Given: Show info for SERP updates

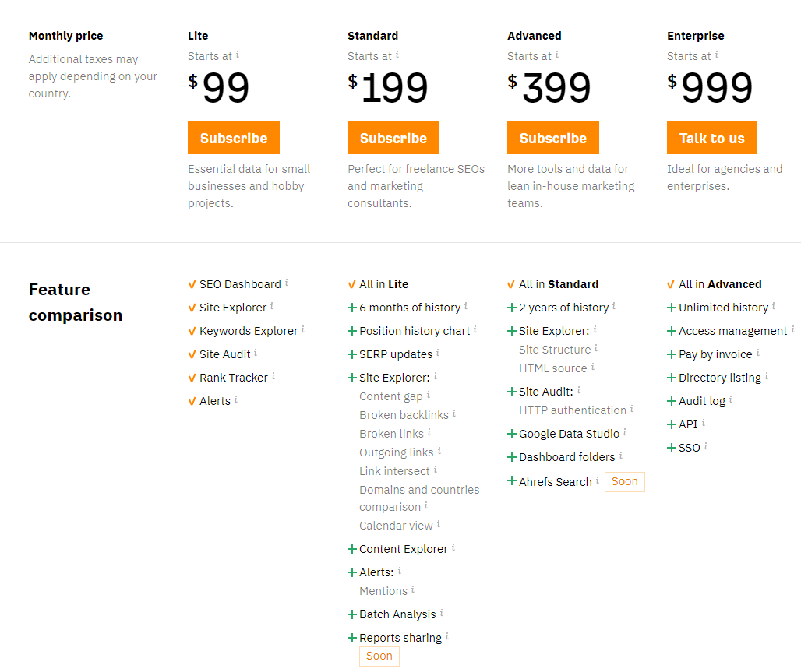Looking at the screenshot, I should [x=438, y=352].
